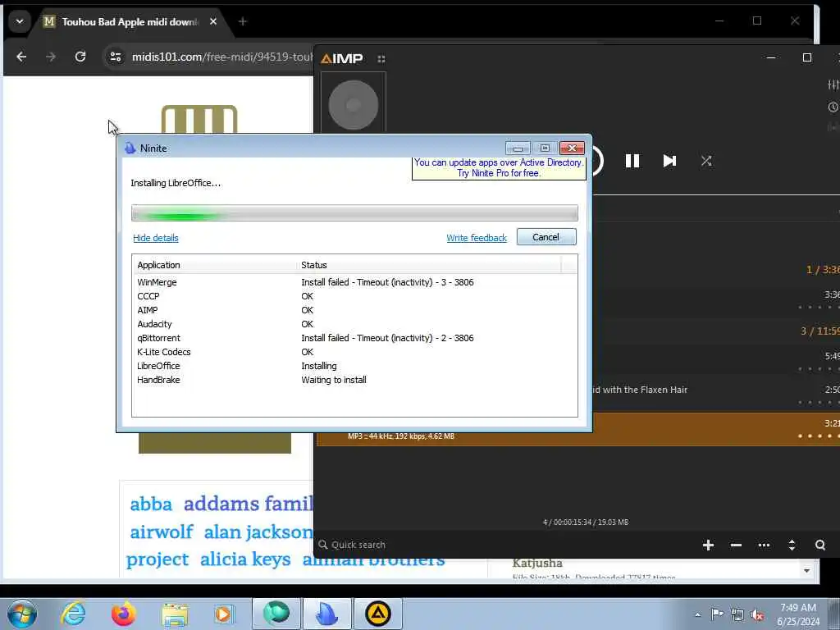Switch to Ninite taskbar button
840x630 pixels.
pos(326,614)
